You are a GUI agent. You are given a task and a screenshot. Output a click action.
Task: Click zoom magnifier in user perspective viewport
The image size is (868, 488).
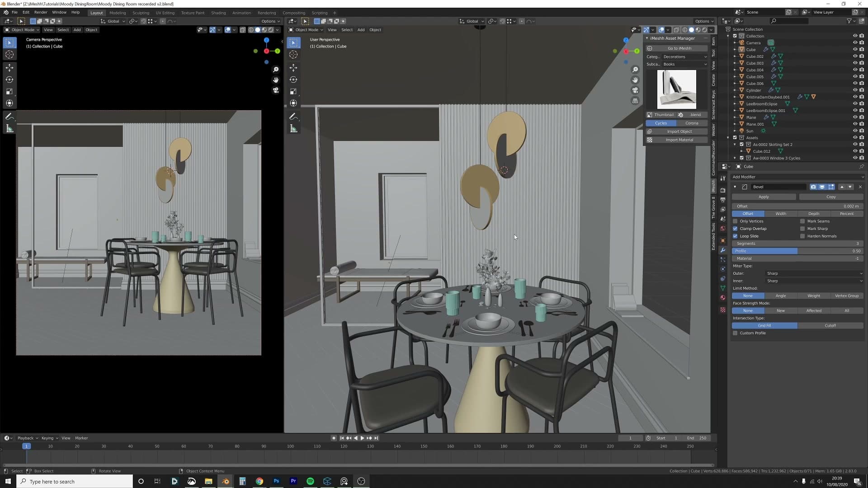(635, 70)
